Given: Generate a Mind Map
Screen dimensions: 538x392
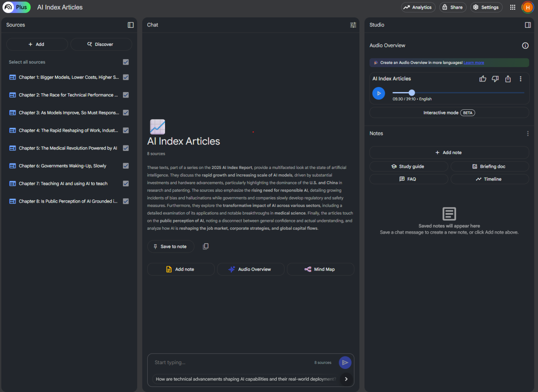Looking at the screenshot, I should [320, 269].
